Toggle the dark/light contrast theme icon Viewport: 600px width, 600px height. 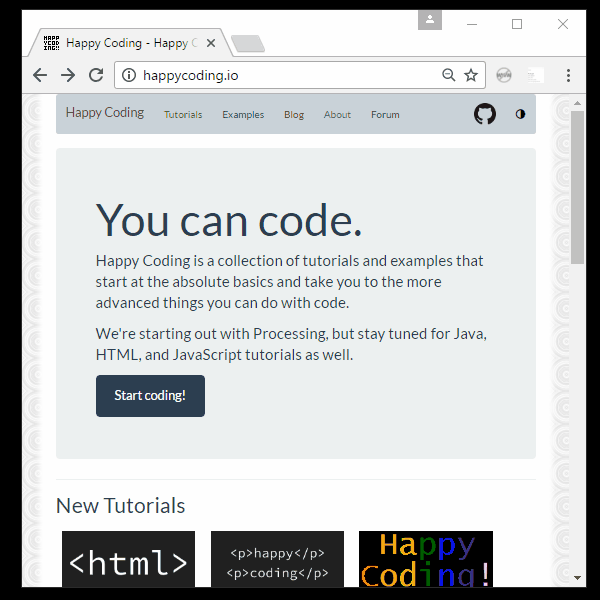520,114
